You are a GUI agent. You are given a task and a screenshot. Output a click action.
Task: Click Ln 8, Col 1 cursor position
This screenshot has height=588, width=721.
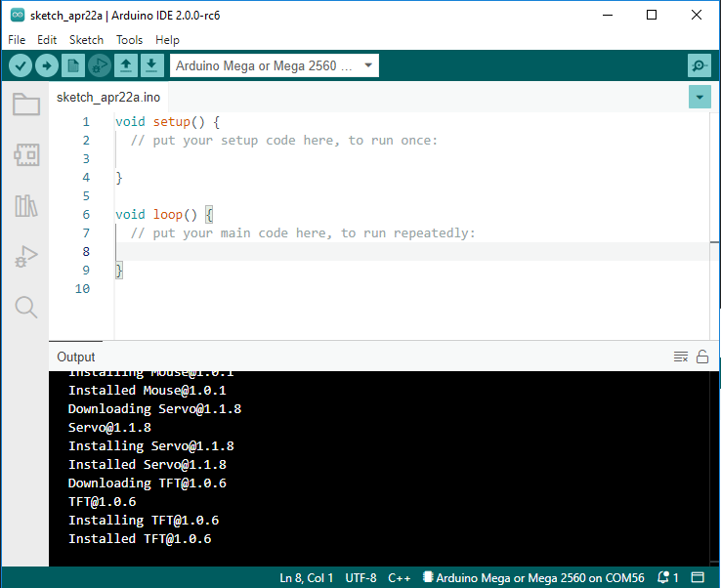306,578
